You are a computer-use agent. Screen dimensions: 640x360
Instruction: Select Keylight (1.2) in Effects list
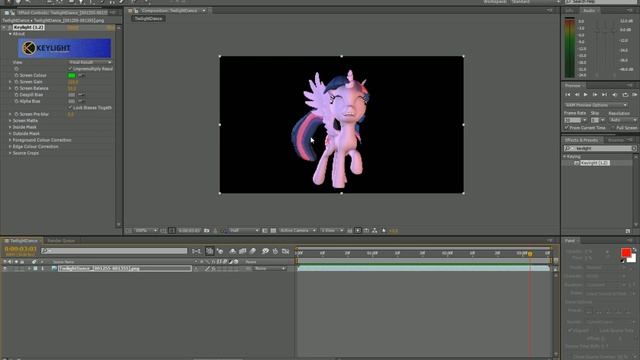pos(595,163)
